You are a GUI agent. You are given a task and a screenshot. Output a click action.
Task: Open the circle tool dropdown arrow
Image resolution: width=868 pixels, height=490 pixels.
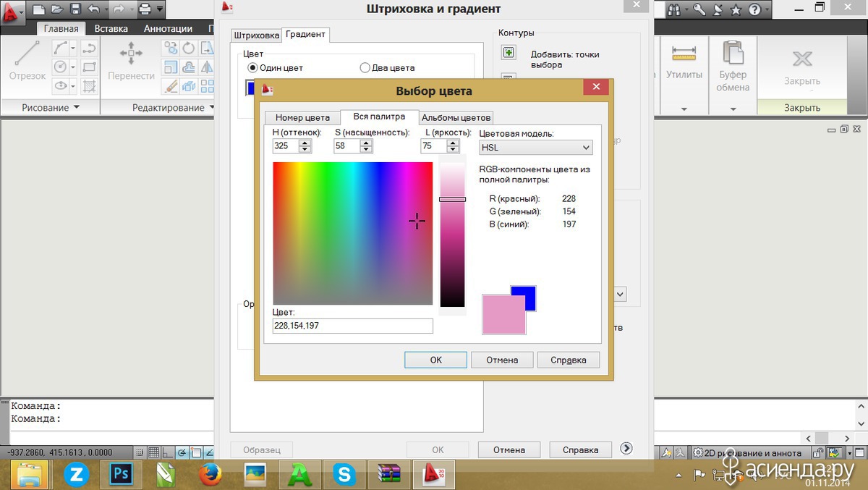pos(73,67)
